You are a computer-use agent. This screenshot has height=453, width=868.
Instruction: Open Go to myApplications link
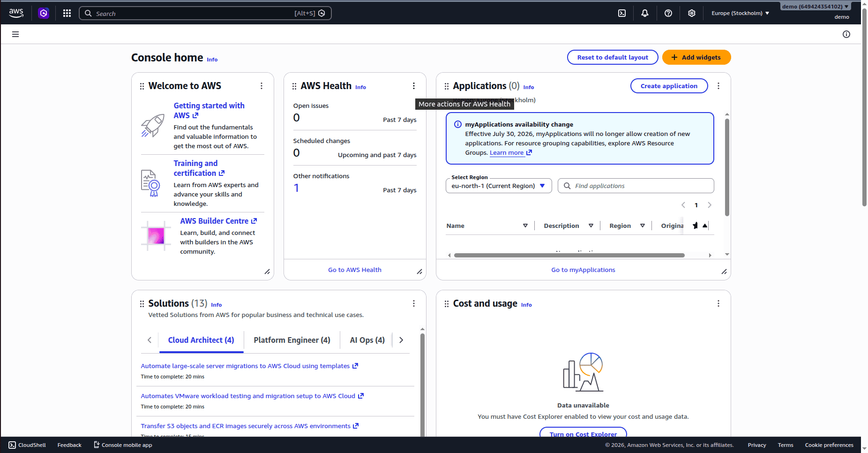(x=583, y=270)
